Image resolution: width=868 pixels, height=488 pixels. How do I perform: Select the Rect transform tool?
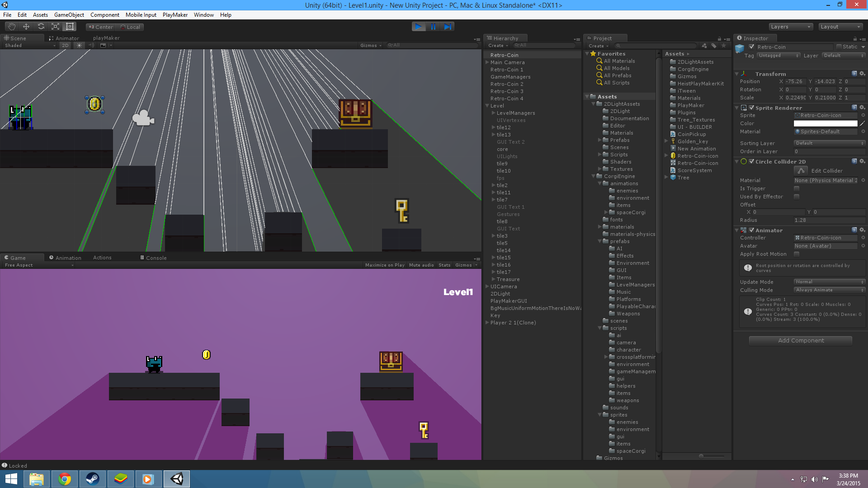tap(70, 27)
